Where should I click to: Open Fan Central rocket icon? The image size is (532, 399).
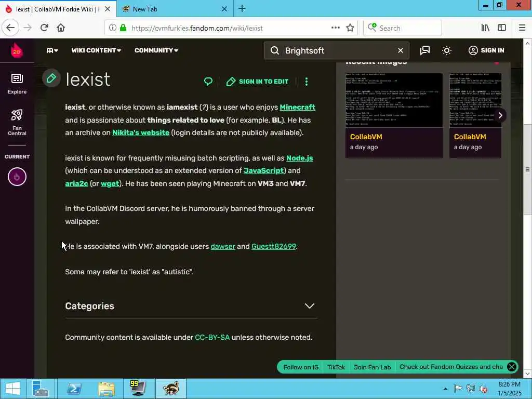tap(17, 122)
